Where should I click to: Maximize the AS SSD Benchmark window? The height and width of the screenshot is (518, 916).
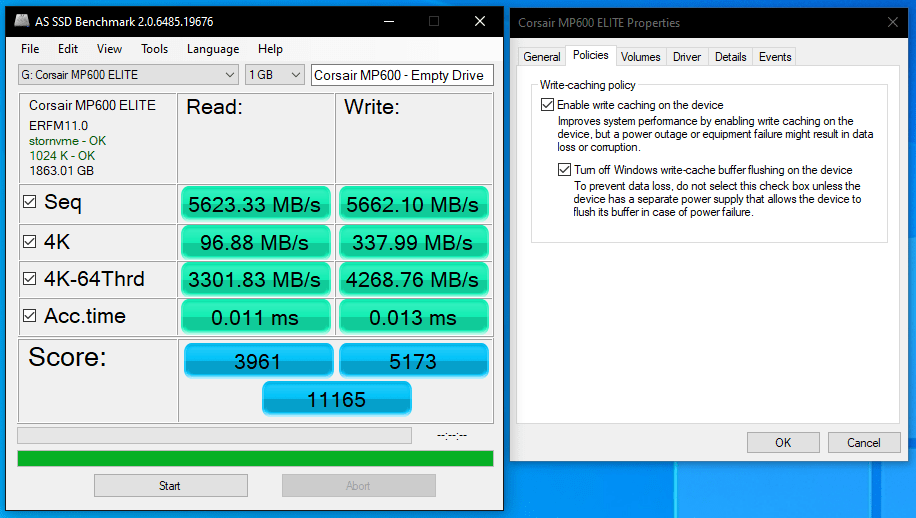(x=434, y=21)
